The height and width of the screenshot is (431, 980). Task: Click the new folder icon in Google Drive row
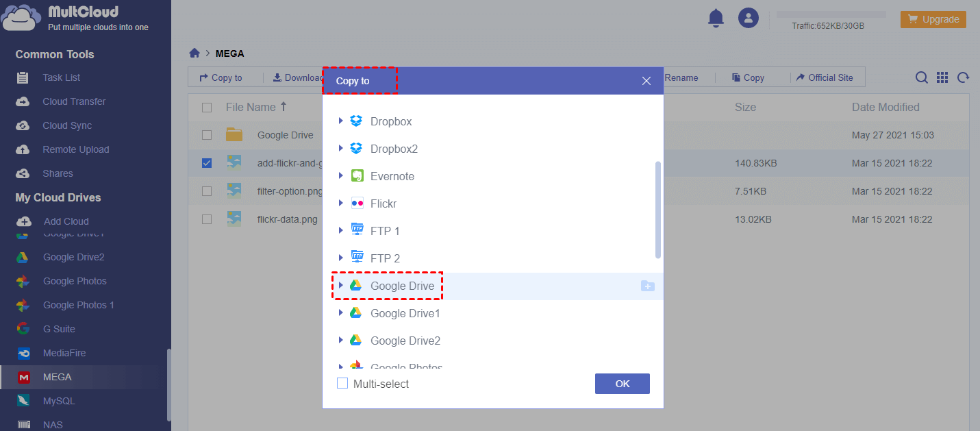[647, 286]
